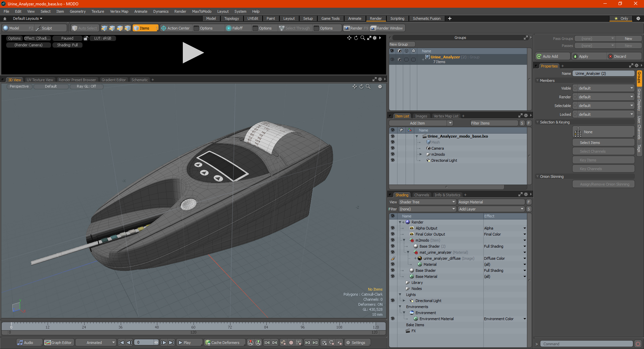The height and width of the screenshot is (349, 644).
Task: Toggle visibility of Alpha Output layer
Action: pyautogui.click(x=392, y=228)
